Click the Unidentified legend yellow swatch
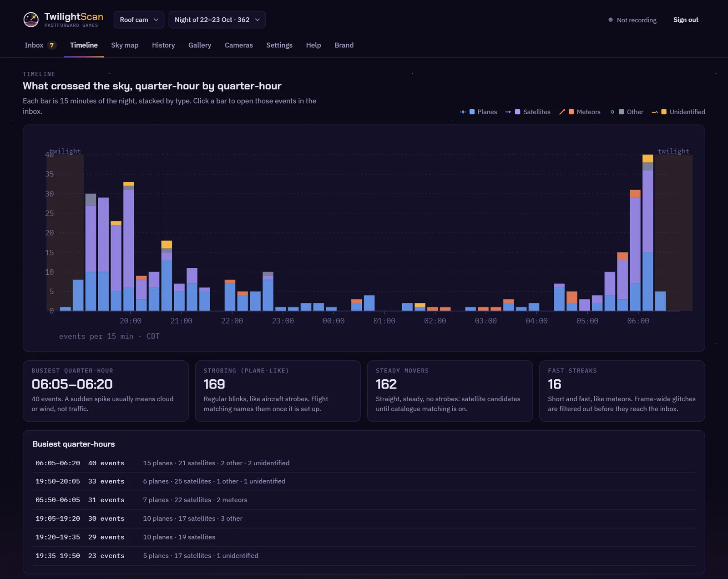The image size is (728, 579). [x=664, y=112]
